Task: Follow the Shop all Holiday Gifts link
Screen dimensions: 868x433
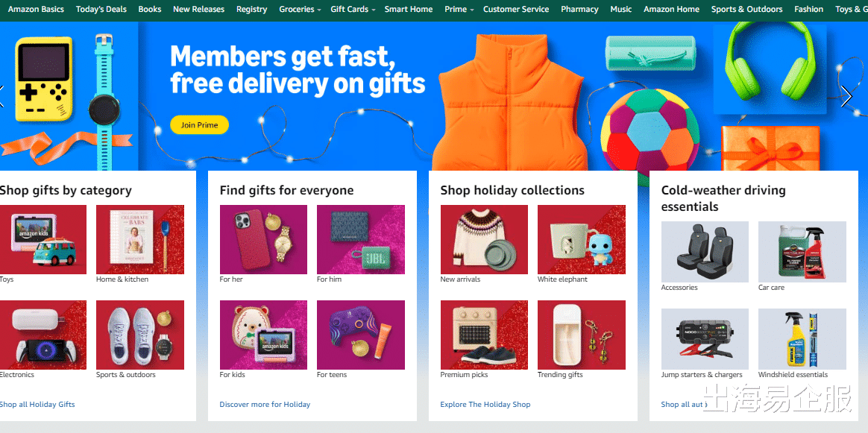Action: pyautogui.click(x=37, y=404)
